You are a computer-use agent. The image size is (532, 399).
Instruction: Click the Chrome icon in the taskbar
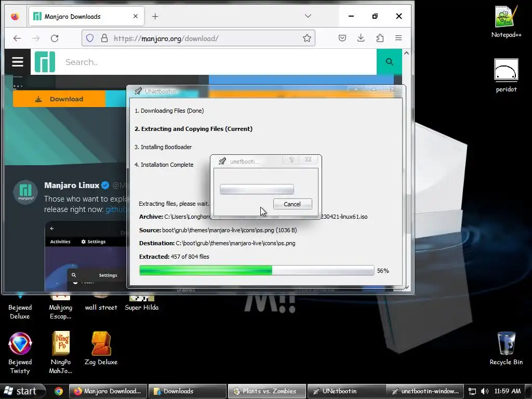click(58, 391)
